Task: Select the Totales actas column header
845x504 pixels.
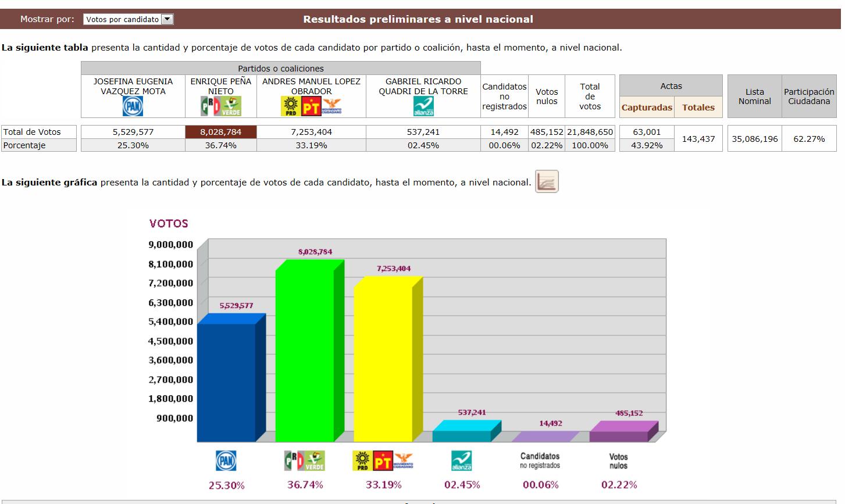Action: [698, 108]
